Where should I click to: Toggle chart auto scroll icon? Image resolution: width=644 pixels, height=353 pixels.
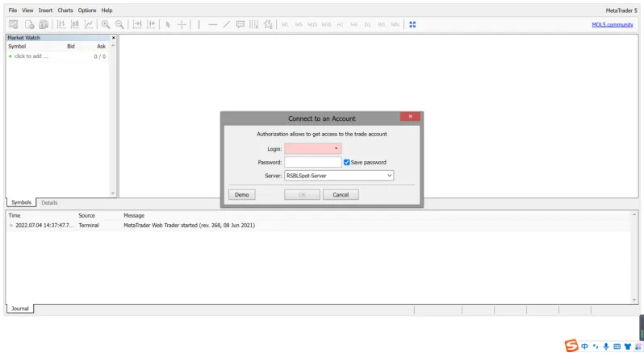(137, 25)
